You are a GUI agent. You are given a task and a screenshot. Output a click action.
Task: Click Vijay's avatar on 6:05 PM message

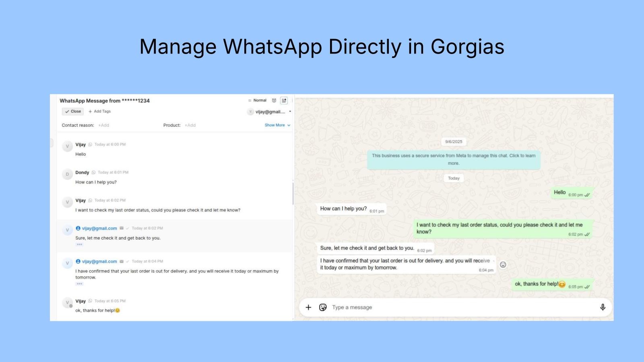pos(67,303)
